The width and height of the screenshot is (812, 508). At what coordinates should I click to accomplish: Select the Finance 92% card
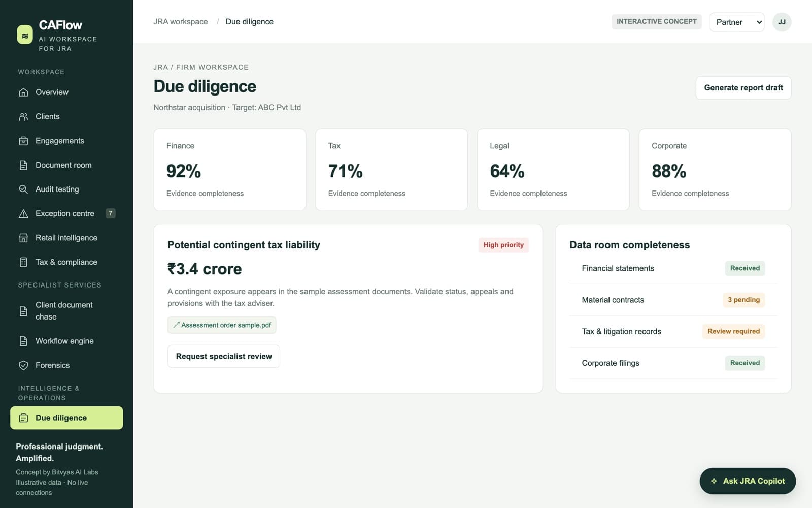point(230,170)
